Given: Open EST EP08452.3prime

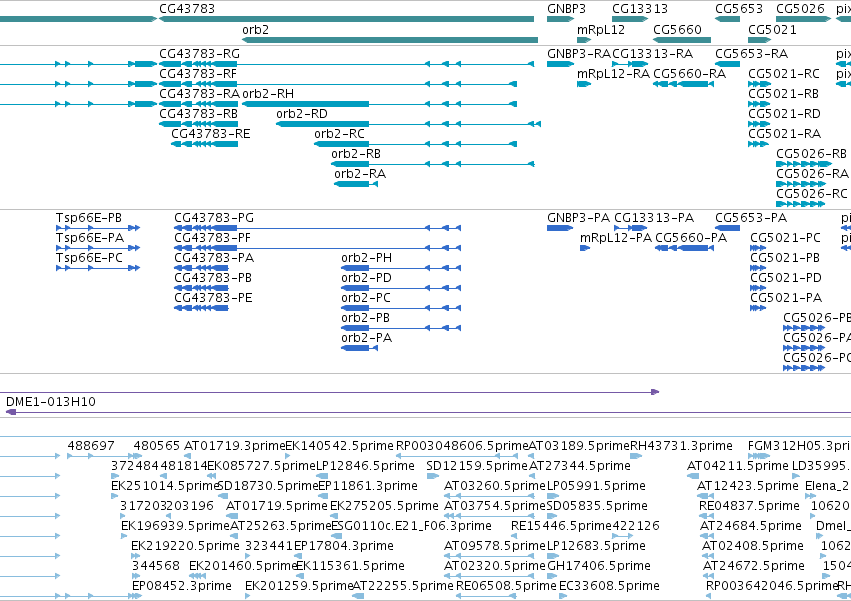Looking at the screenshot, I should coord(182,586).
